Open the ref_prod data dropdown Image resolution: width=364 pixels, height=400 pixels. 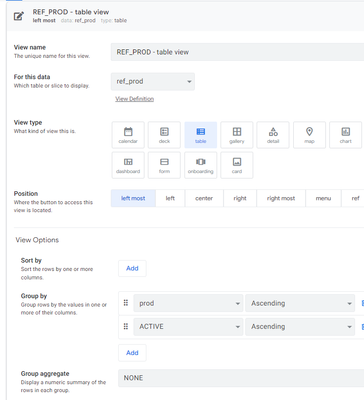pyautogui.click(x=153, y=82)
